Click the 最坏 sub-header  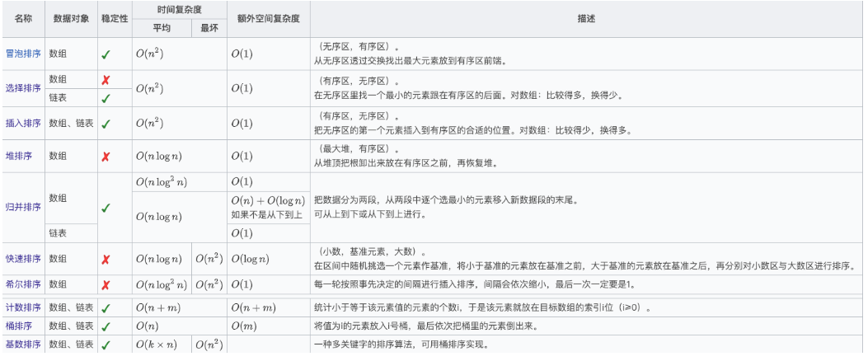coord(209,28)
